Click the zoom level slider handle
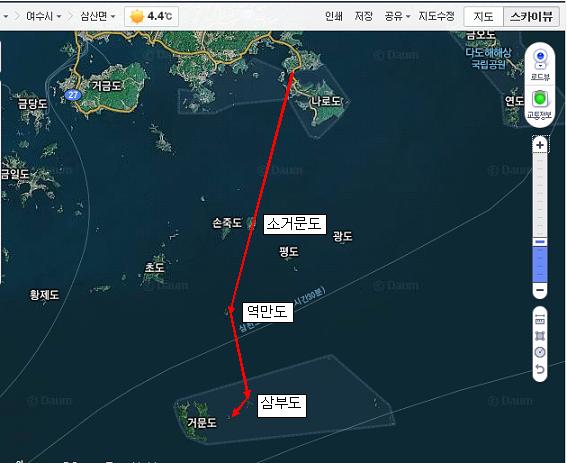 pyautogui.click(x=540, y=242)
